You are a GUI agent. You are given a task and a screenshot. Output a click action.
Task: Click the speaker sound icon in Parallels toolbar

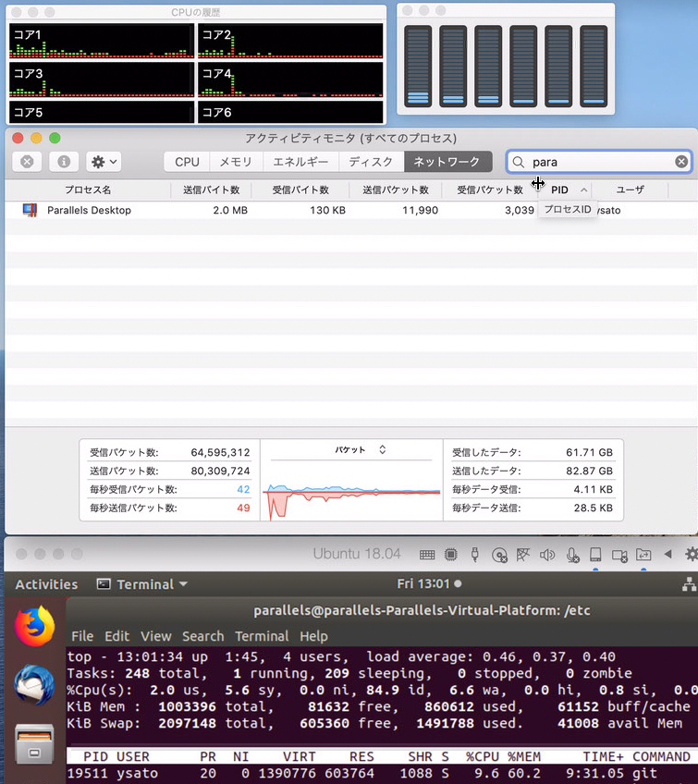[x=547, y=555]
